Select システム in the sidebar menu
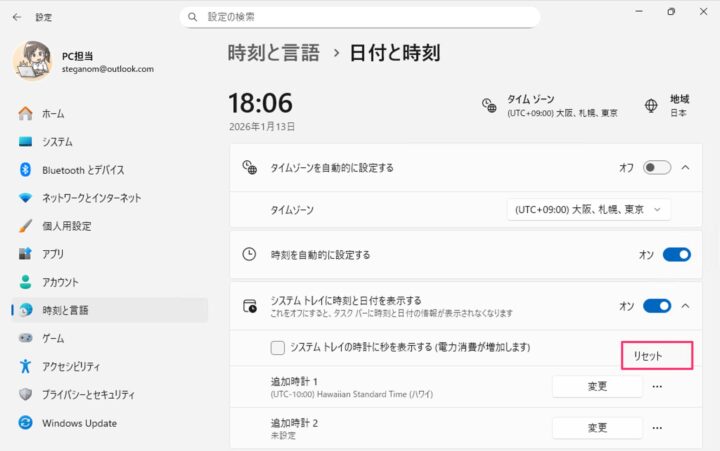 pos(57,142)
